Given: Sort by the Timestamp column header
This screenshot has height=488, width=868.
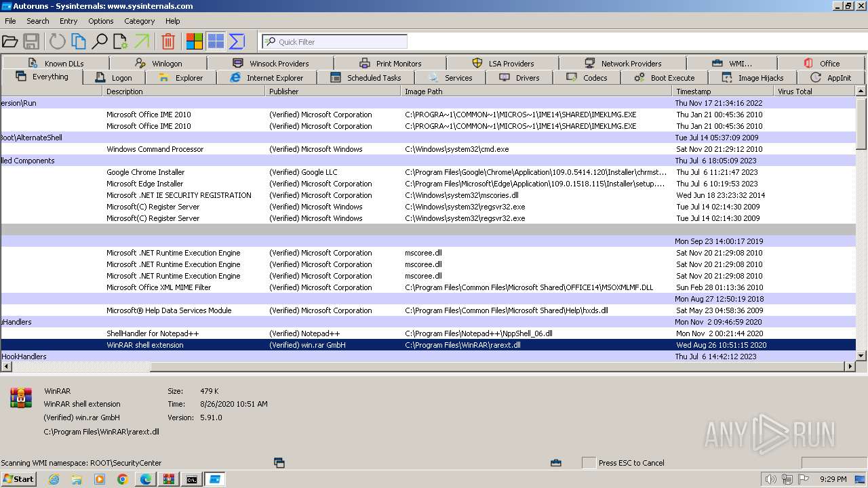Looking at the screenshot, I should 723,91.
